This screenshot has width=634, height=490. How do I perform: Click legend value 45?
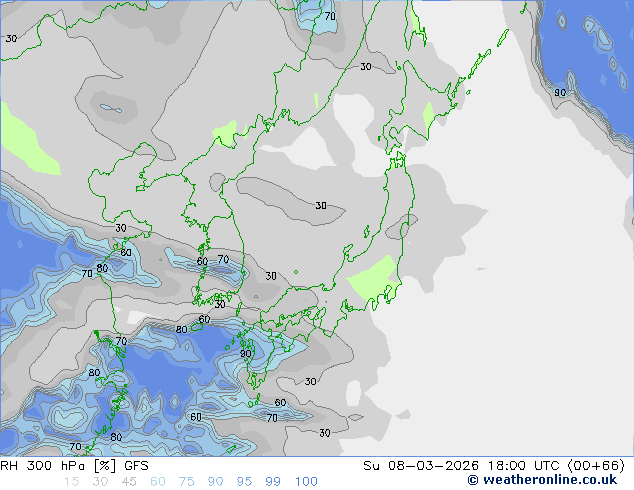(129, 482)
